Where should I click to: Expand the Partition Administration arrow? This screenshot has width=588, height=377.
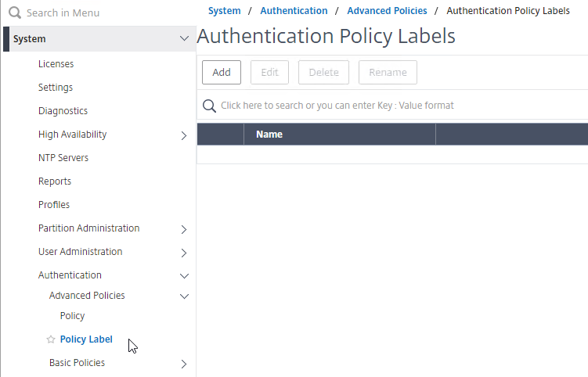(x=184, y=229)
